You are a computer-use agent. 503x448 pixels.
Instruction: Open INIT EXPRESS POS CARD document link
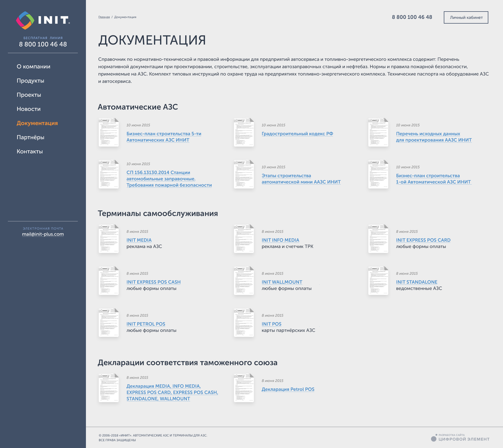point(423,240)
